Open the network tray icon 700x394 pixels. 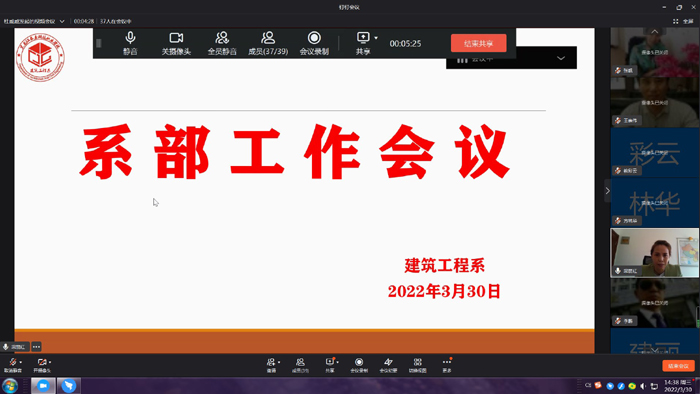[x=654, y=386]
